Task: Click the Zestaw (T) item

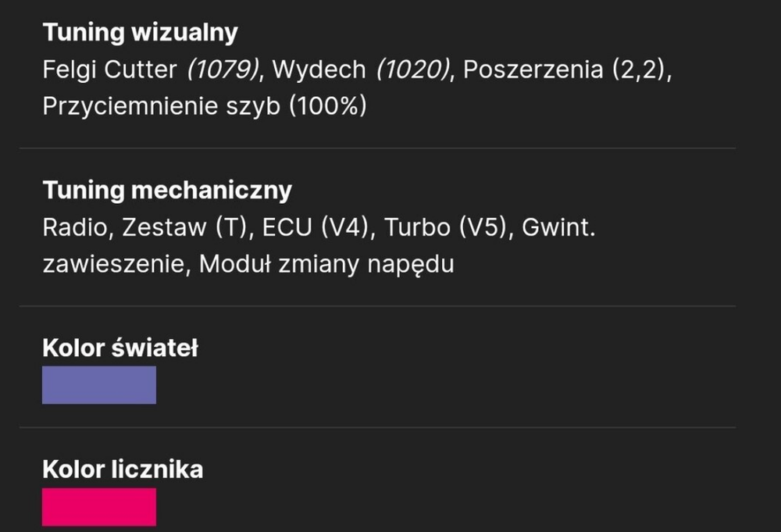Action: (x=184, y=227)
